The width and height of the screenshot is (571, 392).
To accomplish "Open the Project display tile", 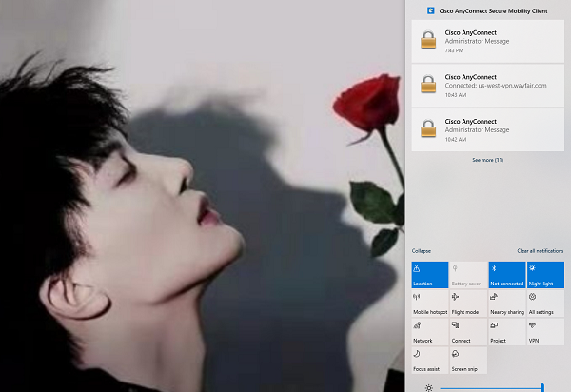I will (507, 332).
